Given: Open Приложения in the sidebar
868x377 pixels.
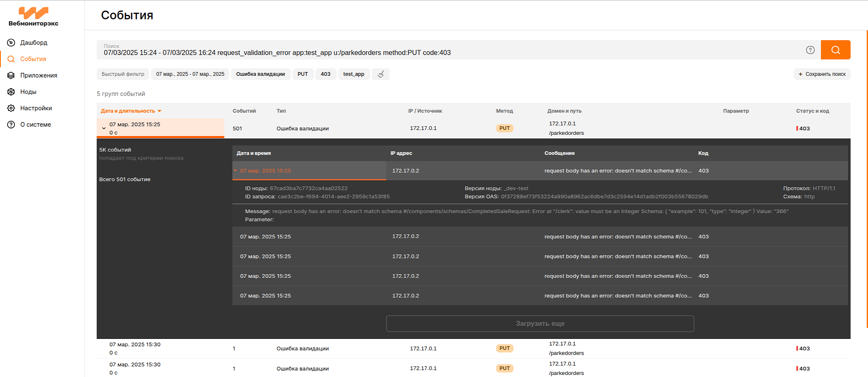Looking at the screenshot, I should (38, 75).
